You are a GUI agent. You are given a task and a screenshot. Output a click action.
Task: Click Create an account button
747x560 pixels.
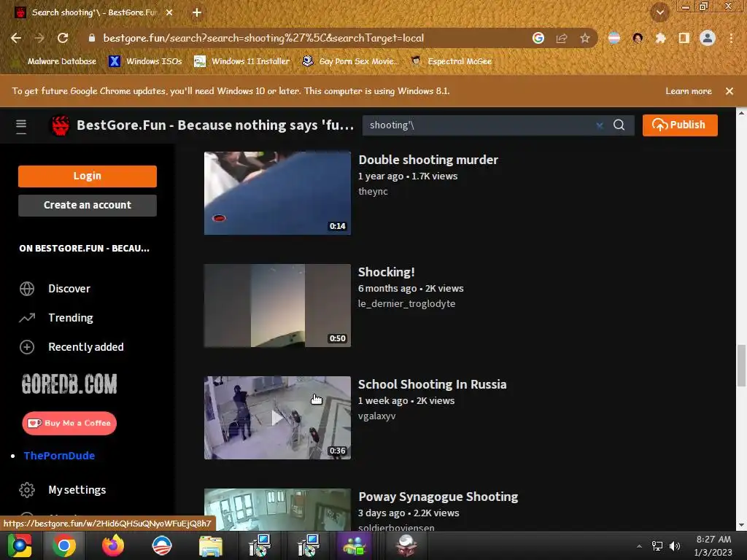click(x=88, y=205)
